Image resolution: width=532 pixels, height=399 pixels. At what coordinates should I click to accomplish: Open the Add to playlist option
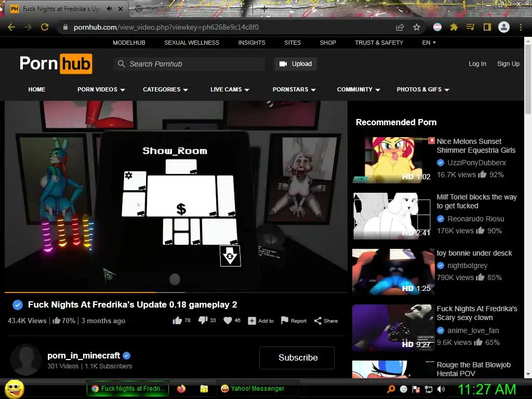261,321
